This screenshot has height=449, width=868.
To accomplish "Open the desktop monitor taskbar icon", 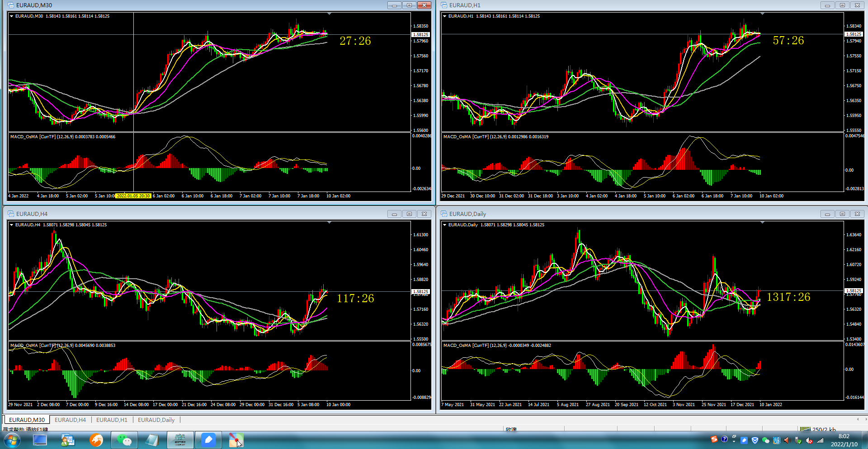I will tap(40, 440).
